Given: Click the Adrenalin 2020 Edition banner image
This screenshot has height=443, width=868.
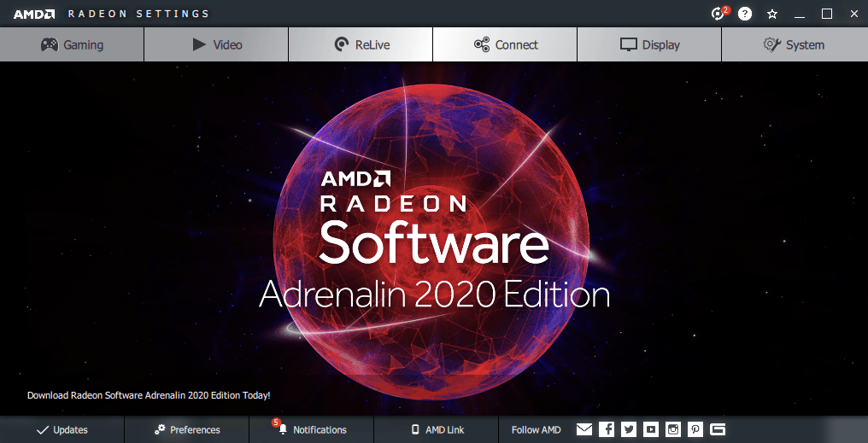Looking at the screenshot, I should click(x=434, y=238).
